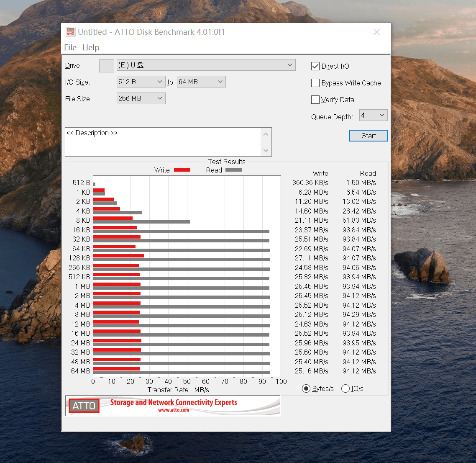
Task: Open the File menu
Action: coord(70,47)
